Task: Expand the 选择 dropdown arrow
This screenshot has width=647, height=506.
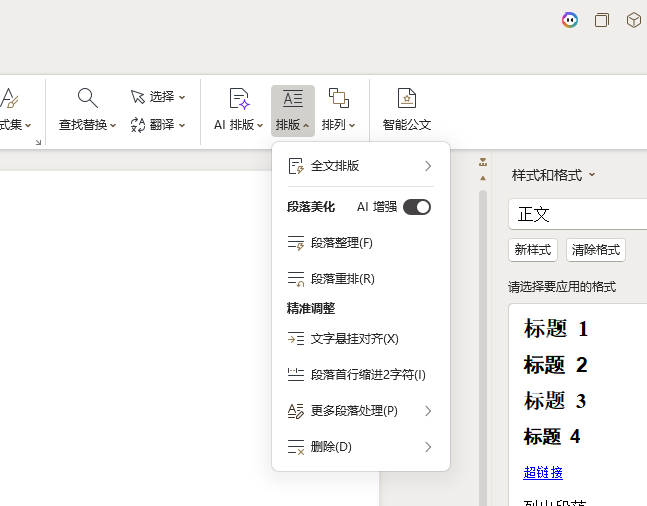Action: (182, 98)
